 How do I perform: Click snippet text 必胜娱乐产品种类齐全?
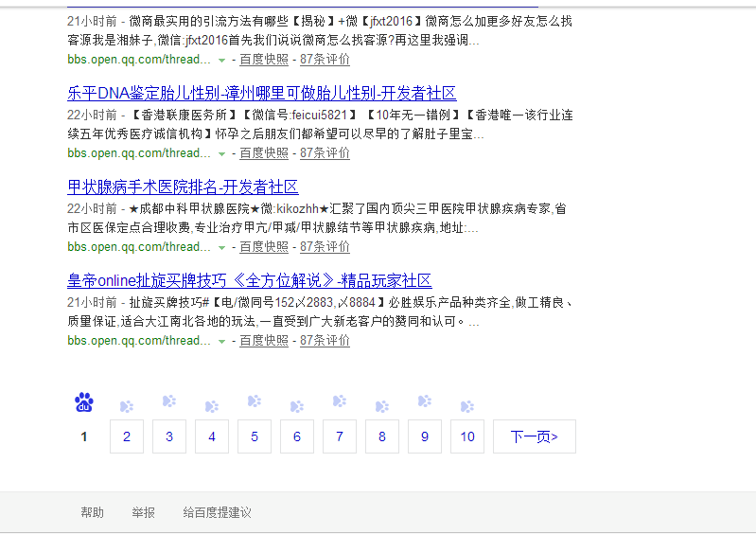pyautogui.click(x=449, y=302)
